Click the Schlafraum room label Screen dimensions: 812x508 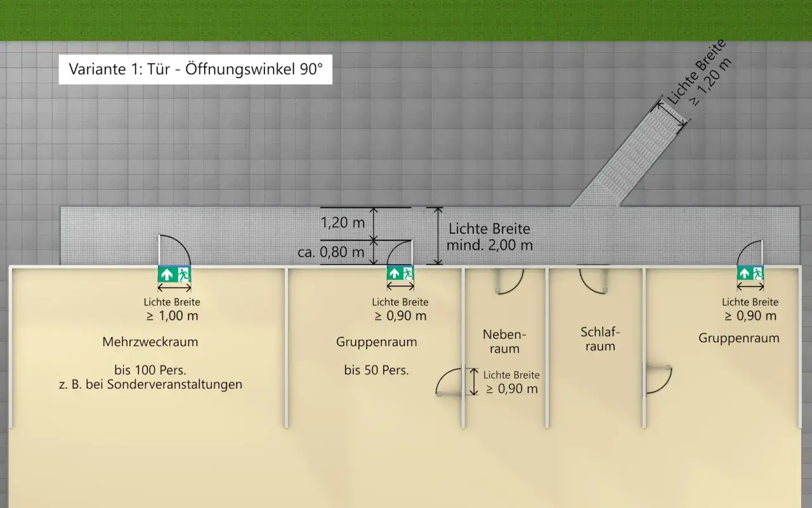coord(600,338)
